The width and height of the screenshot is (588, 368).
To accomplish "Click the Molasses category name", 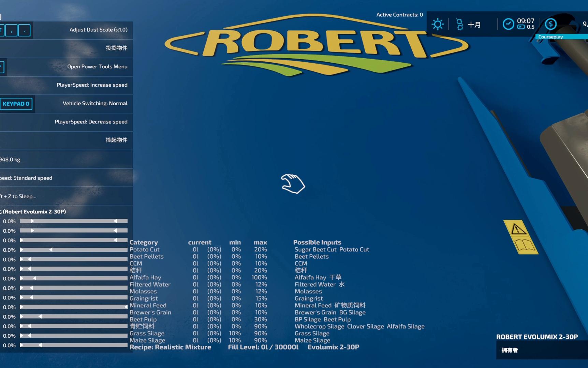I will (143, 291).
